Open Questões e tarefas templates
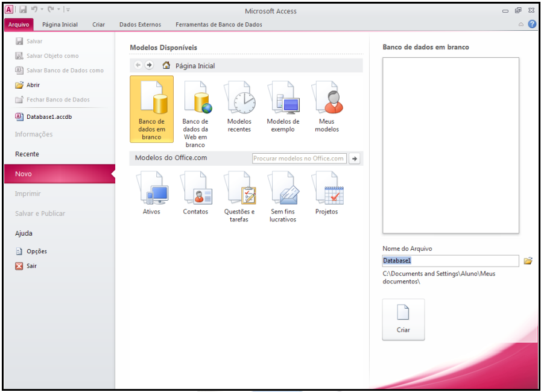 click(239, 196)
